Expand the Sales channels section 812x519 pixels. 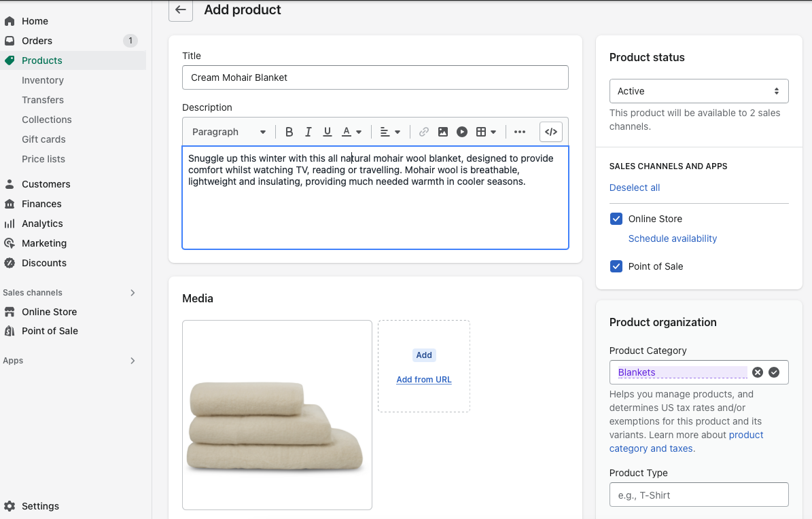click(x=133, y=293)
